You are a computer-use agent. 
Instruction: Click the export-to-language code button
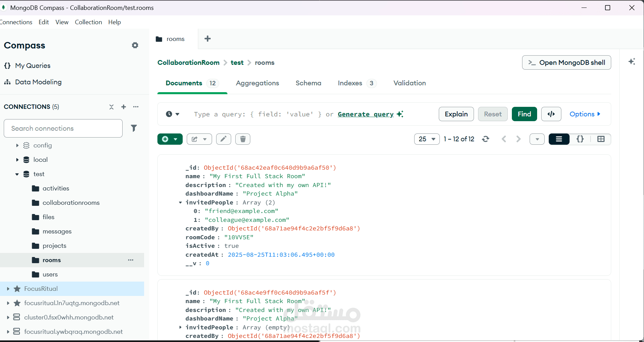(x=551, y=114)
